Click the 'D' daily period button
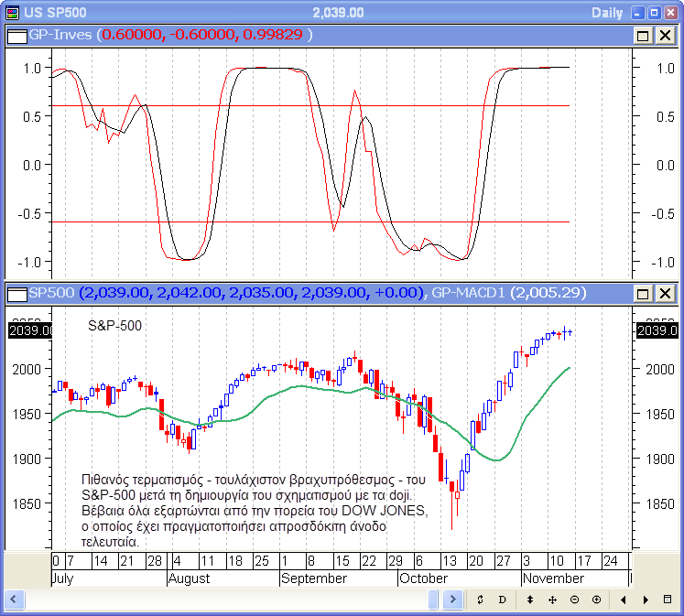Viewport: 684px width, 616px height. [x=502, y=600]
